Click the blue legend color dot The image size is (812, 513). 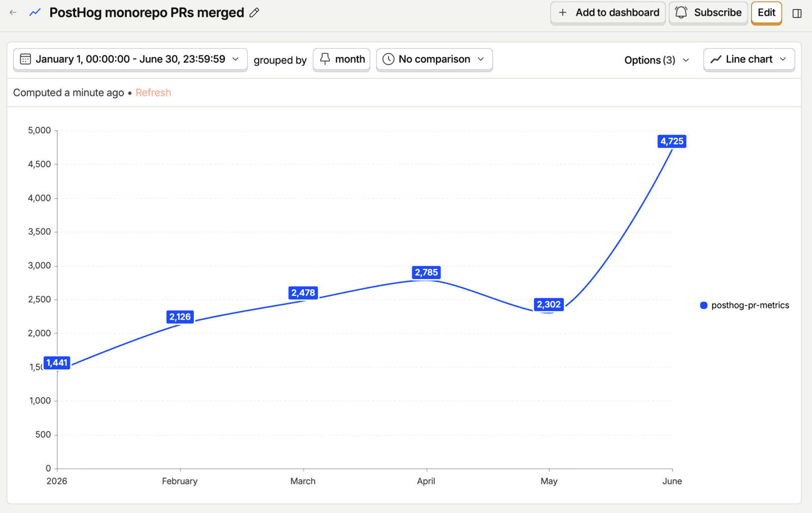pyautogui.click(x=703, y=305)
